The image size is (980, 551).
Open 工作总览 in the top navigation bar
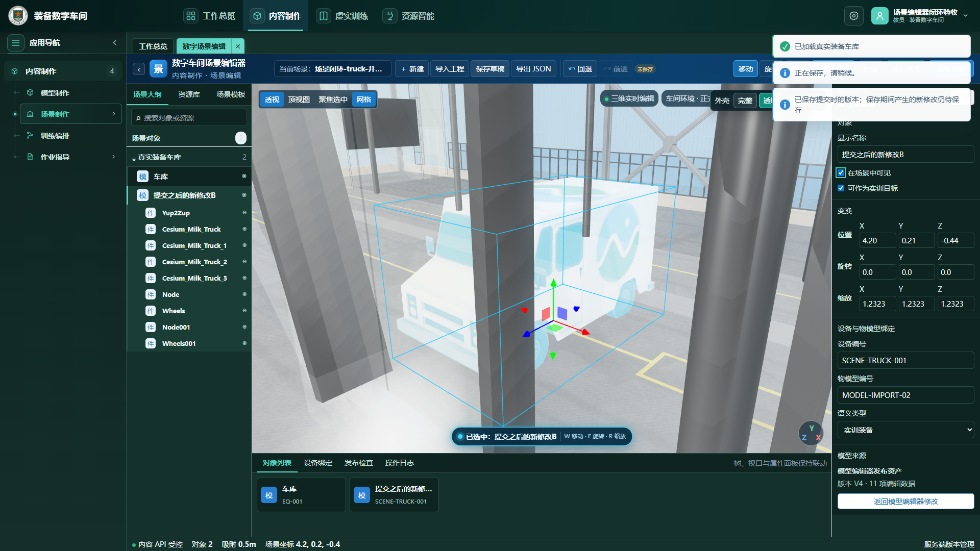[210, 16]
